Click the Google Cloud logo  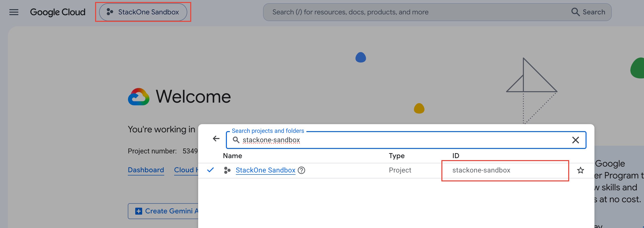pyautogui.click(x=57, y=12)
